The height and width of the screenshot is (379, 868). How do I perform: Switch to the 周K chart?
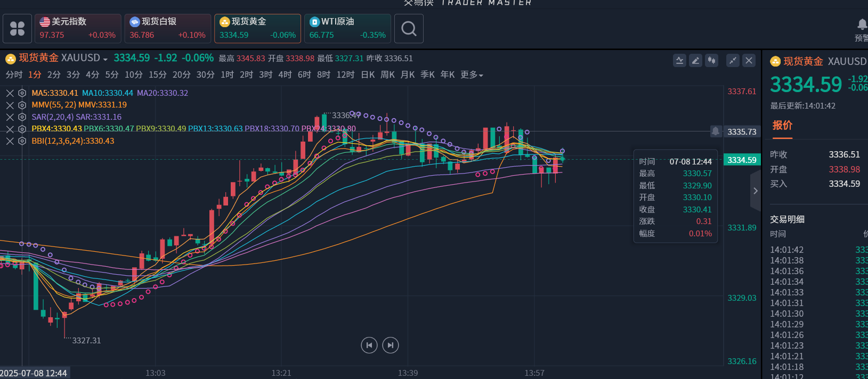point(387,75)
